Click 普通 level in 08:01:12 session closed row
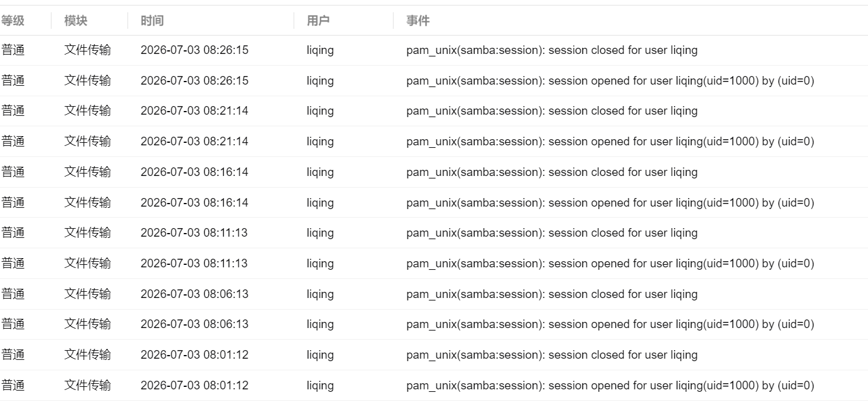868x401 pixels. click(x=13, y=354)
